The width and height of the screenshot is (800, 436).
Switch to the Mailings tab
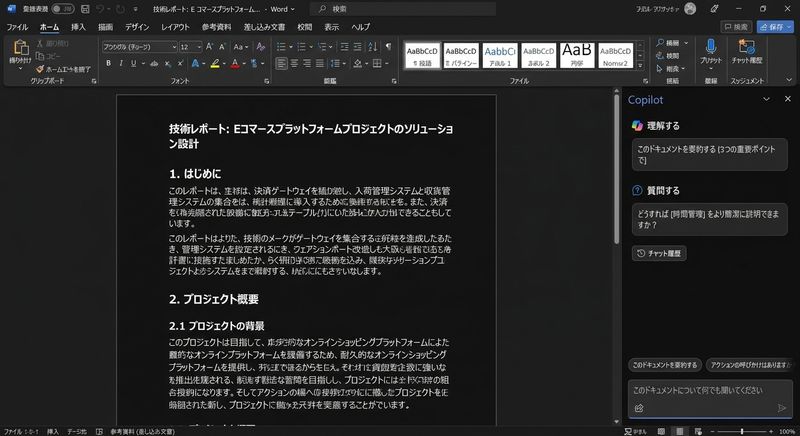(x=264, y=27)
